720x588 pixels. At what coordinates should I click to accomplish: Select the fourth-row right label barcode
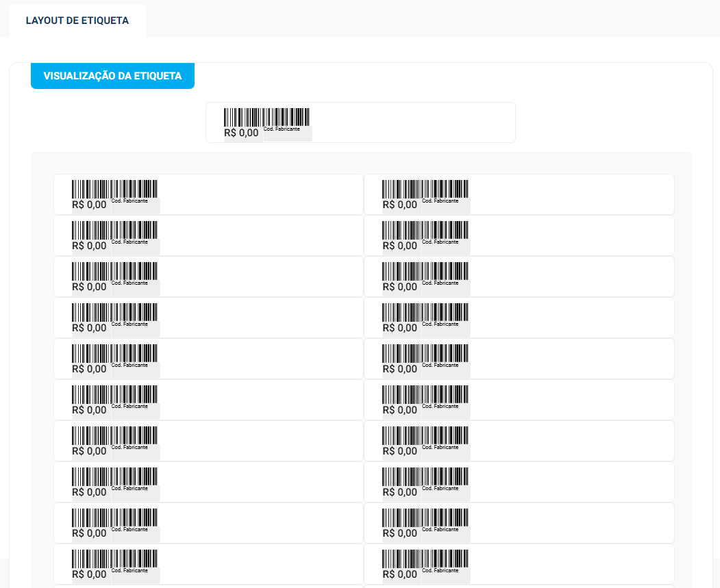(x=425, y=311)
